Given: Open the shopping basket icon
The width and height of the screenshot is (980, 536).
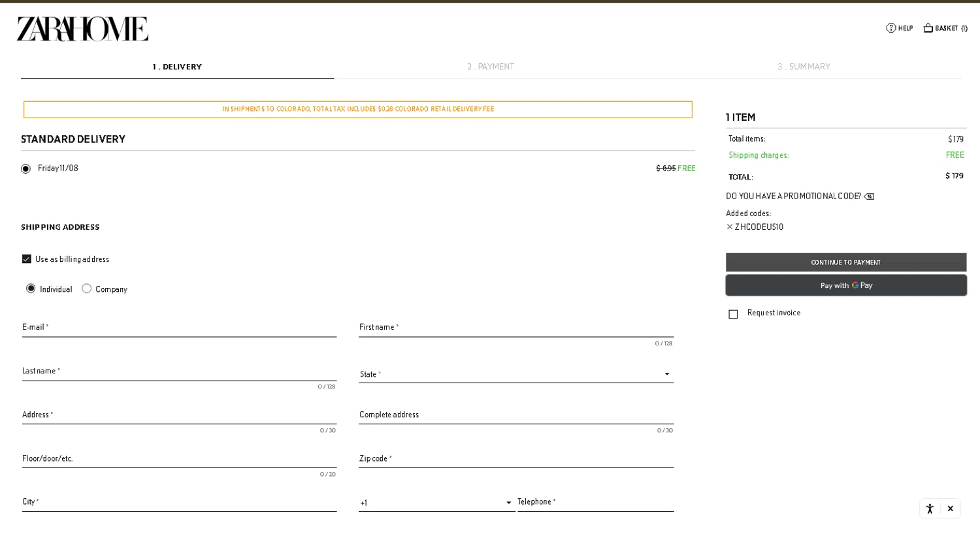Looking at the screenshot, I should pyautogui.click(x=928, y=28).
